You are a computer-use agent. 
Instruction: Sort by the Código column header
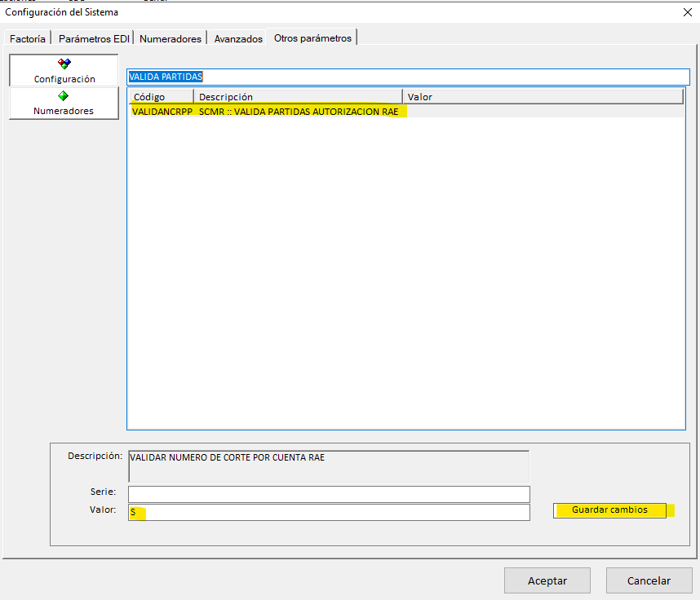pyautogui.click(x=161, y=97)
